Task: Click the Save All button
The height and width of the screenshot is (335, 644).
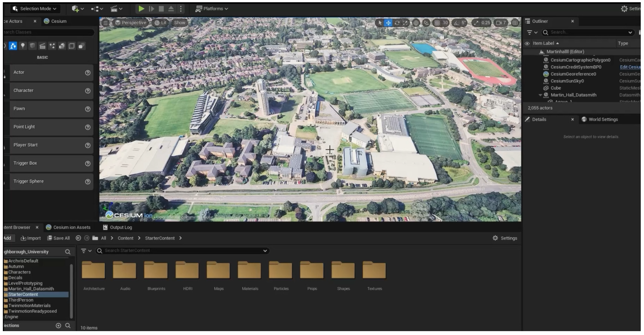Action: click(x=59, y=238)
